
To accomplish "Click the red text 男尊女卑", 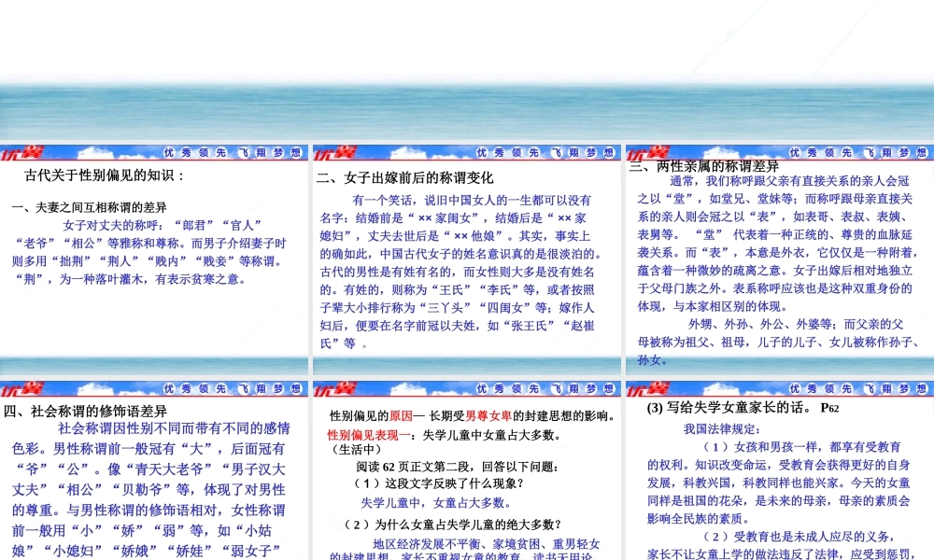I will [x=488, y=416].
